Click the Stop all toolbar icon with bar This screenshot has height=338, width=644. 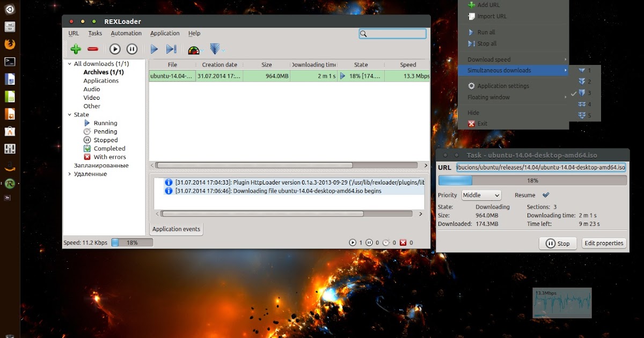[171, 49]
